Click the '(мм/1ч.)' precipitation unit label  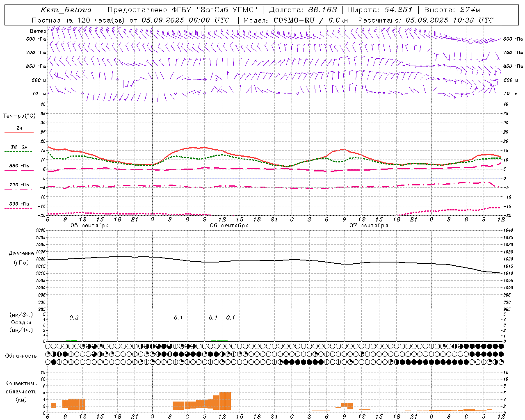tap(21, 330)
